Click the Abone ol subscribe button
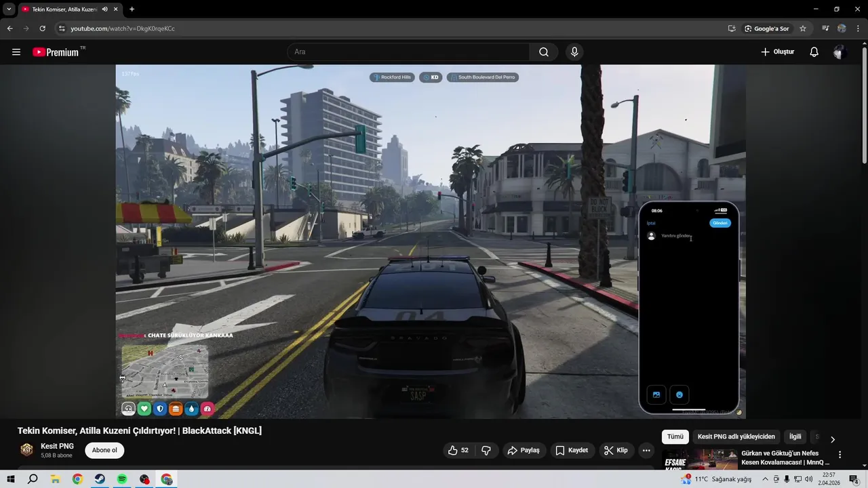Viewport: 868px width, 488px height. 104,450
